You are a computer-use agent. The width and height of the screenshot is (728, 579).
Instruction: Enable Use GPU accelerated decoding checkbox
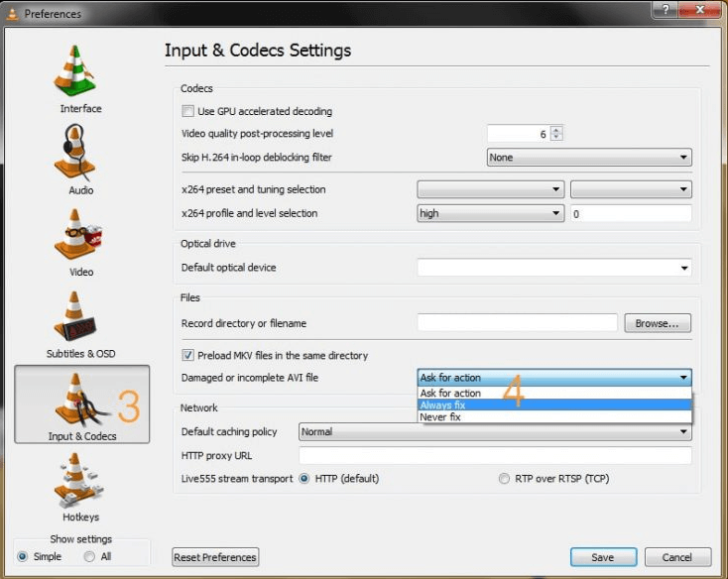(187, 111)
